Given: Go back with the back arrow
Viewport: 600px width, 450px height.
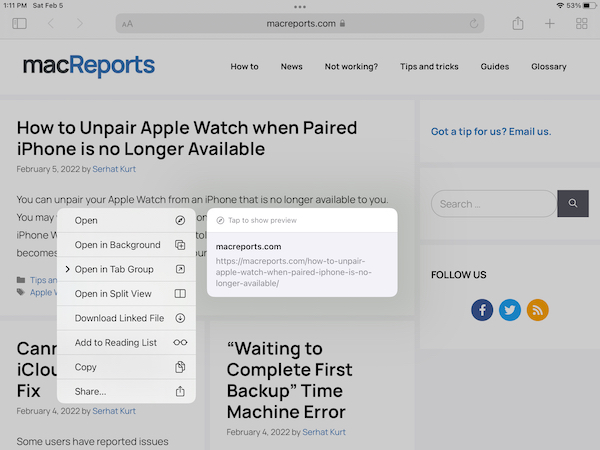Looking at the screenshot, I should coord(51,24).
